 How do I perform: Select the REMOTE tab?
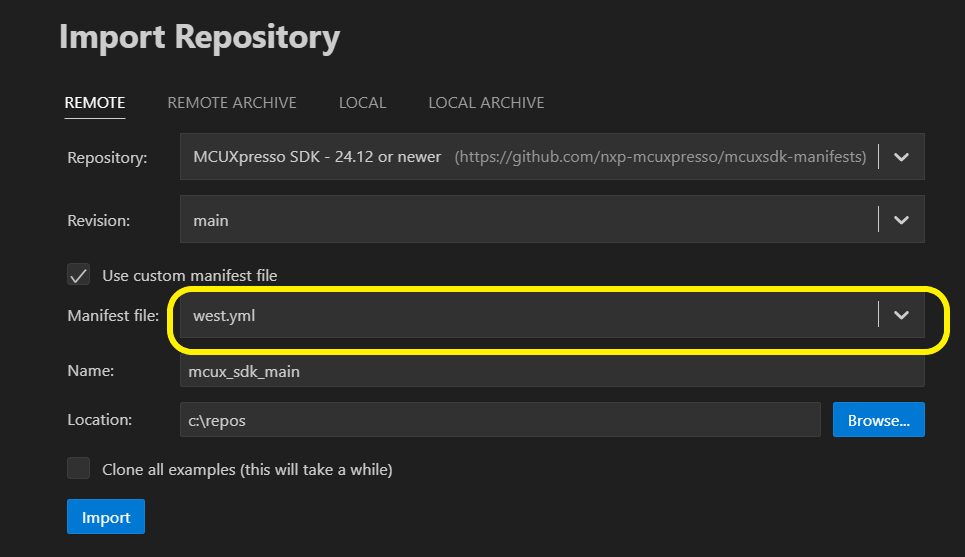[95, 102]
